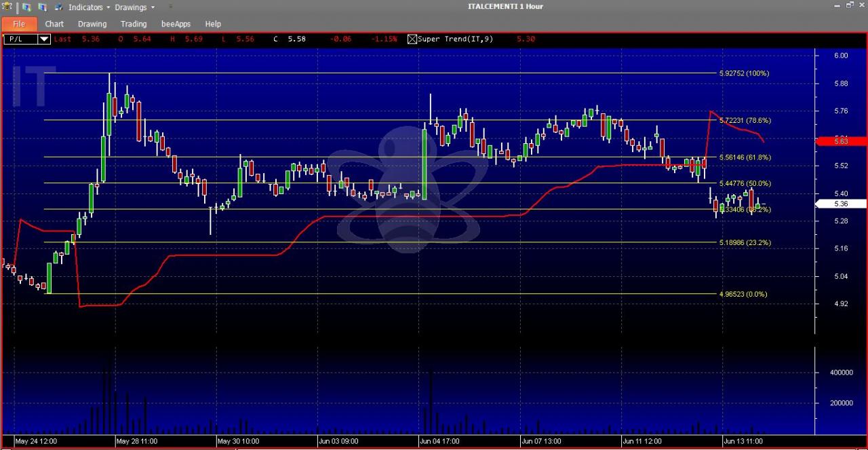Screen dimensions: 868x450
Task: Open the Drawings dropdown
Action: pyautogui.click(x=134, y=7)
